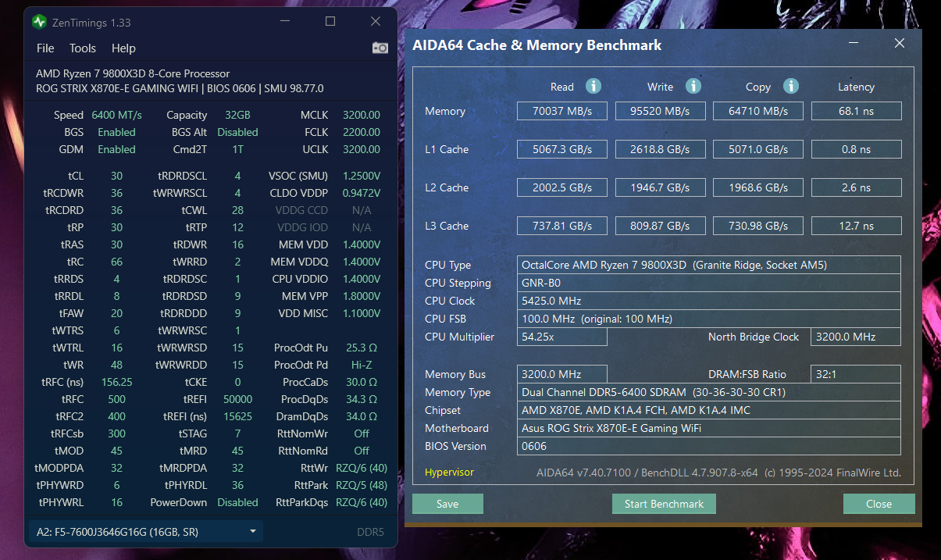Click Chipset field AMD X870E
The height and width of the screenshot is (560, 941).
709,410
